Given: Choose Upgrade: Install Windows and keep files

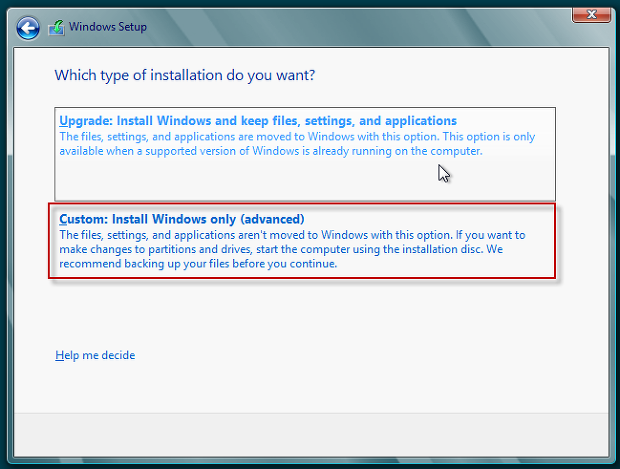Looking at the screenshot, I should (305, 154).
